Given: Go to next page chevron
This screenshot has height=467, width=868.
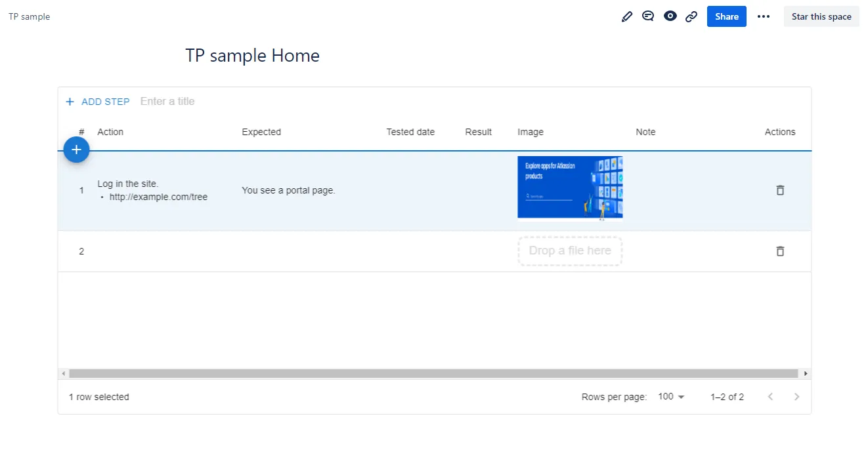Looking at the screenshot, I should (x=796, y=397).
